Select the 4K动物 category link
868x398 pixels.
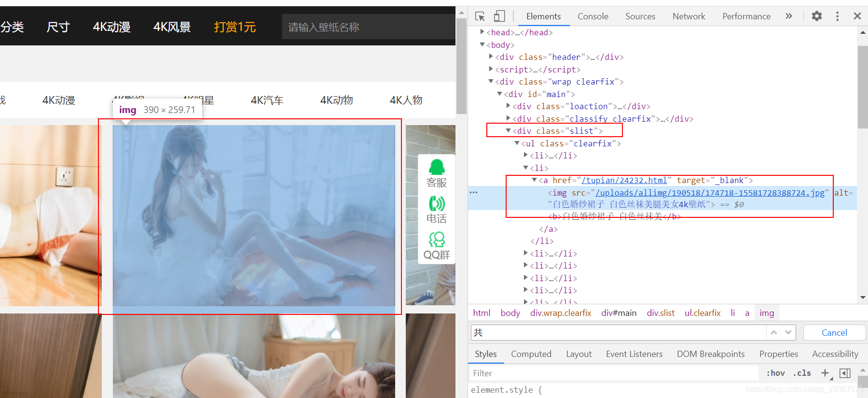pyautogui.click(x=336, y=100)
